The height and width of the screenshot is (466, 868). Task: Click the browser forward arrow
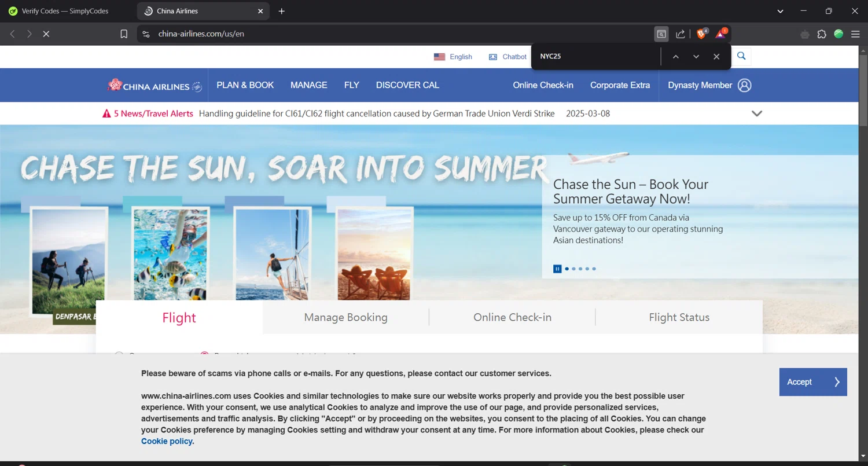tap(30, 34)
